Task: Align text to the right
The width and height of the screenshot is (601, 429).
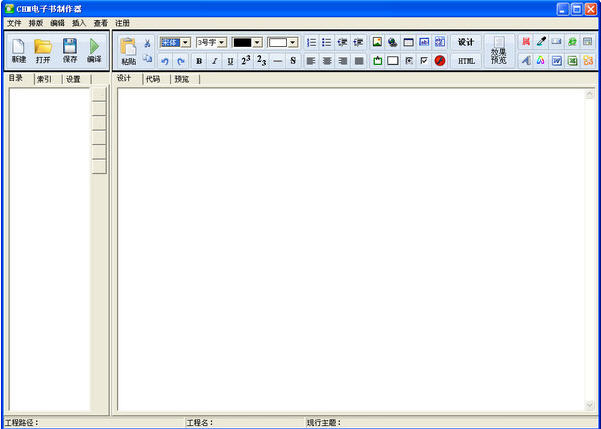Action: (343, 61)
